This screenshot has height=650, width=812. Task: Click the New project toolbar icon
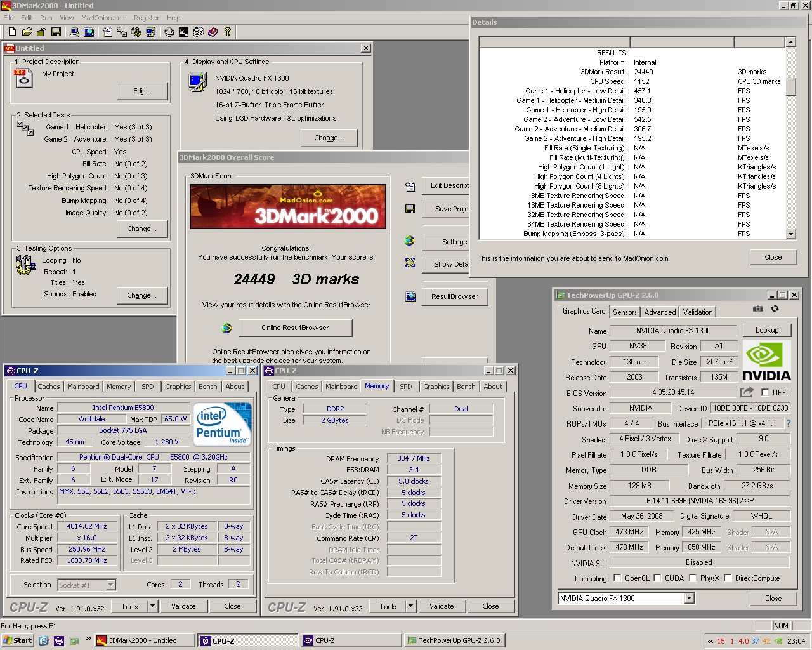[12, 32]
